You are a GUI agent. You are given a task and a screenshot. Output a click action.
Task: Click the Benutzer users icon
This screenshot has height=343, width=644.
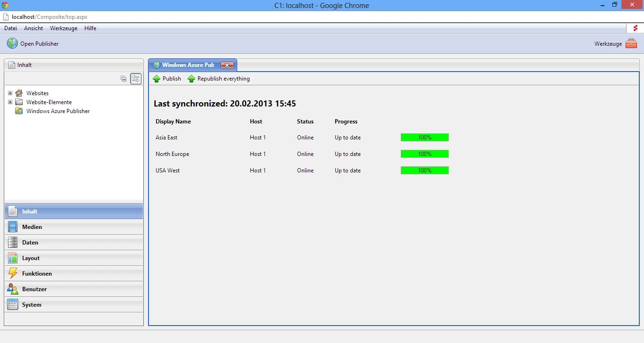click(x=13, y=289)
